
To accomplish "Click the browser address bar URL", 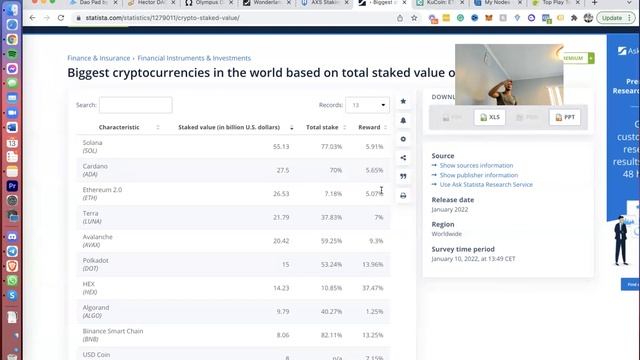I will (x=162, y=18).
